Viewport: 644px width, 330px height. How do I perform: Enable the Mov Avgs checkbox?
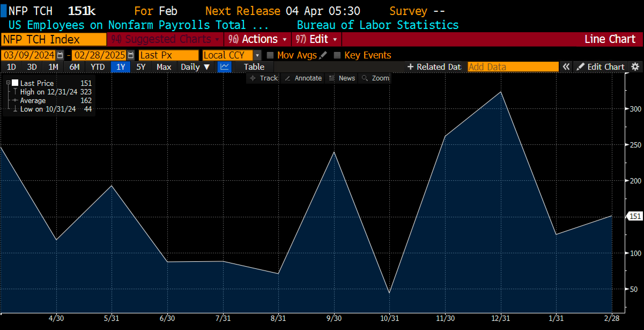tap(270, 55)
